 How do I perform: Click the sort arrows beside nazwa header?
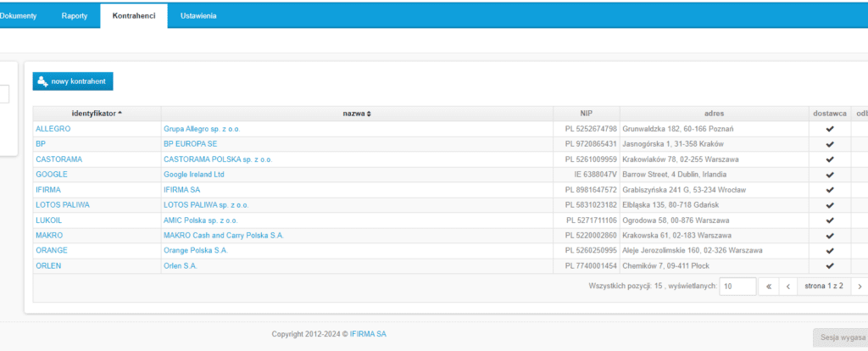click(x=369, y=114)
